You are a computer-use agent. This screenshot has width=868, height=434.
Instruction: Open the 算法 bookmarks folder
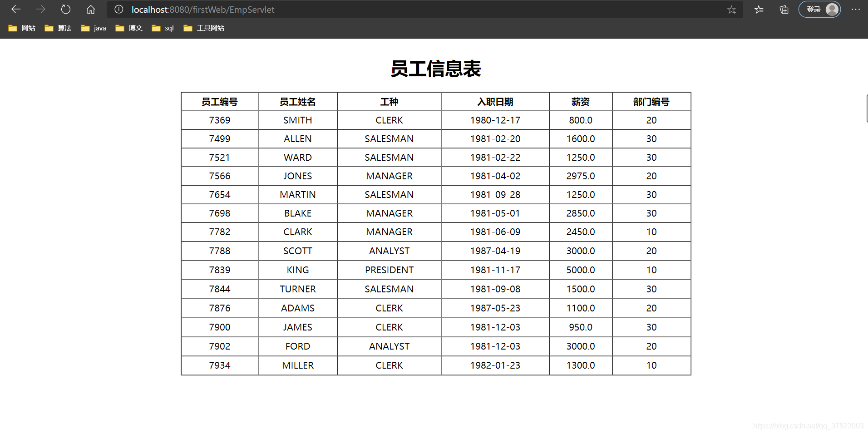pyautogui.click(x=58, y=28)
